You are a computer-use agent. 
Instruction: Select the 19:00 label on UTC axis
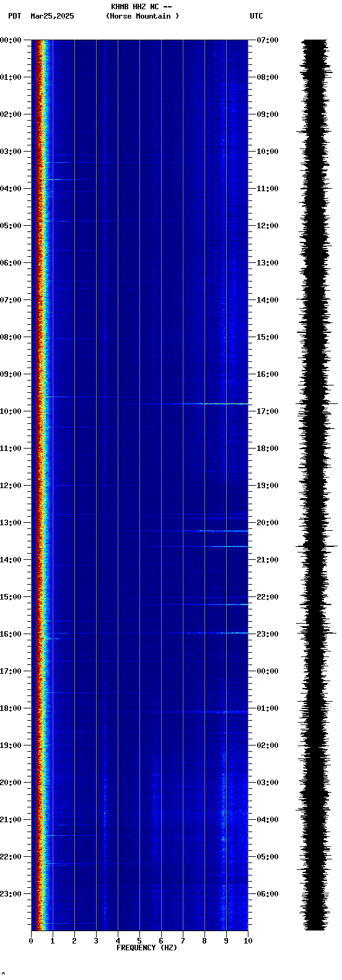click(x=268, y=486)
